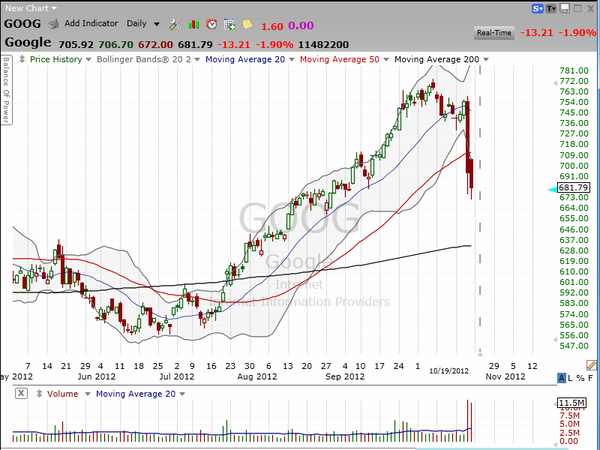Click the price Moving Average 20 label
The image size is (600, 450).
pos(245,59)
